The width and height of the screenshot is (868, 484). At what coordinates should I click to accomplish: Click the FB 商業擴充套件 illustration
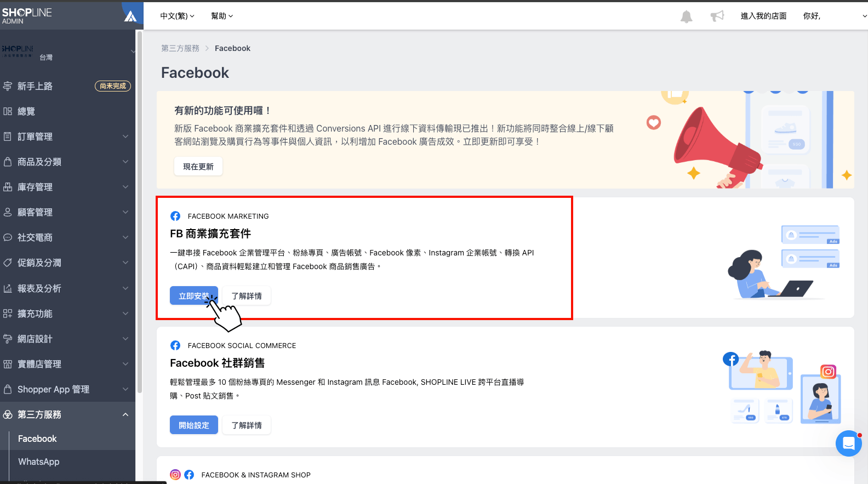(784, 262)
